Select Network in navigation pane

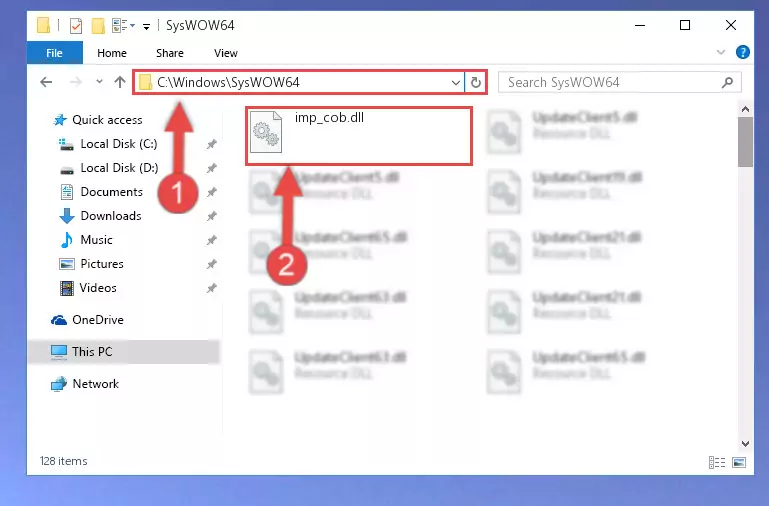[85, 383]
